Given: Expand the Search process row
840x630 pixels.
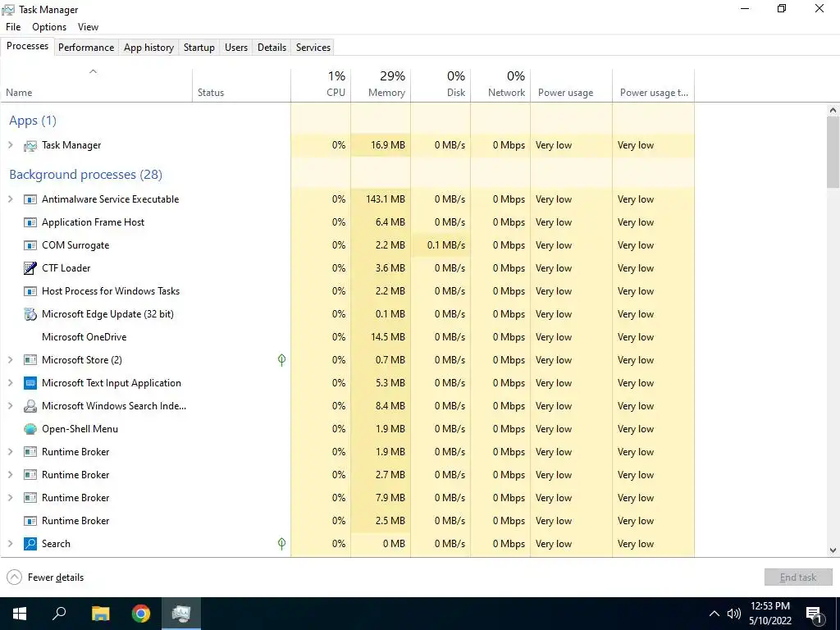Looking at the screenshot, I should point(10,544).
